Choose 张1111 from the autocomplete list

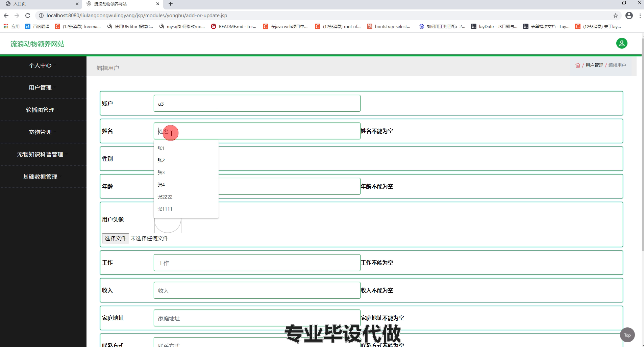click(x=186, y=209)
